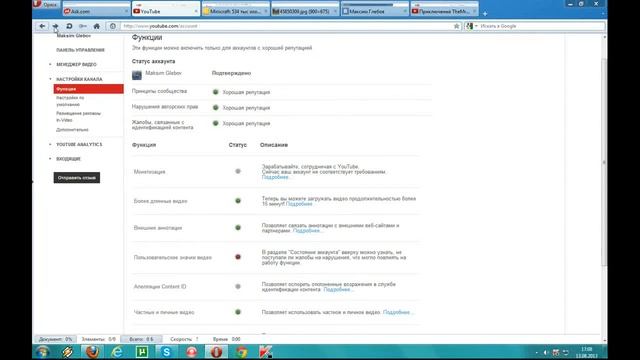Click the grey status dot for Монетизация
This screenshot has height=360, width=640.
[238, 171]
